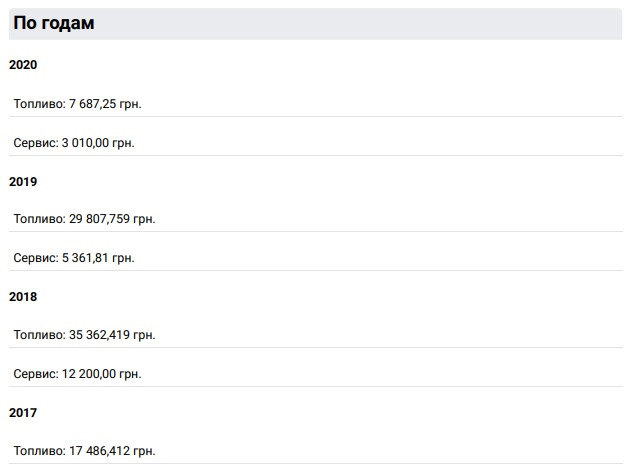Click the word Сервис under 2018
The image size is (629, 467).
[x=35, y=374]
